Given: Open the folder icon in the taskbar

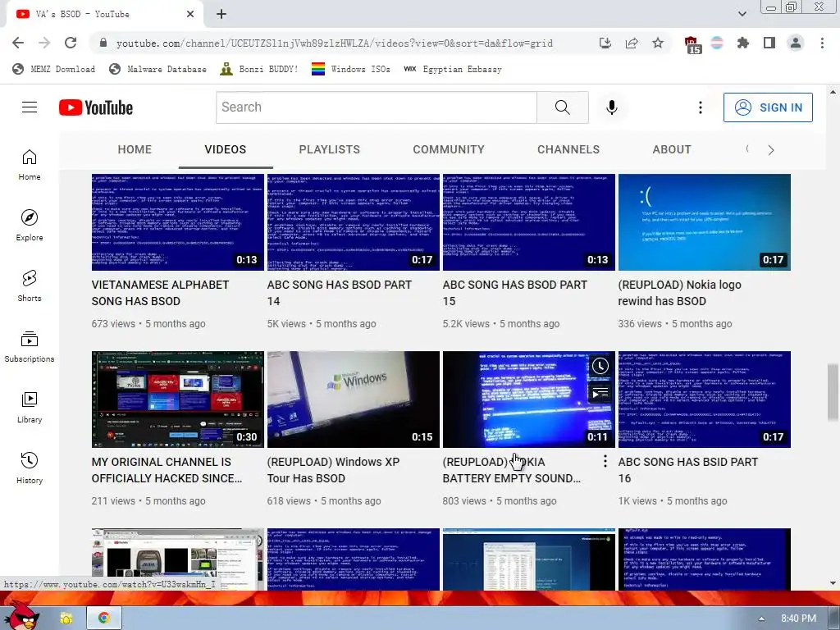Looking at the screenshot, I should click(x=66, y=619).
